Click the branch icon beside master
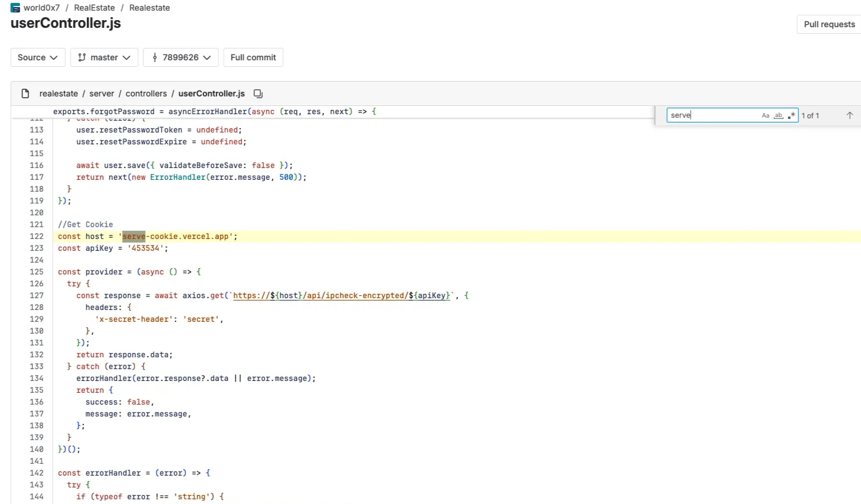This screenshot has height=504, width=861. coord(83,57)
